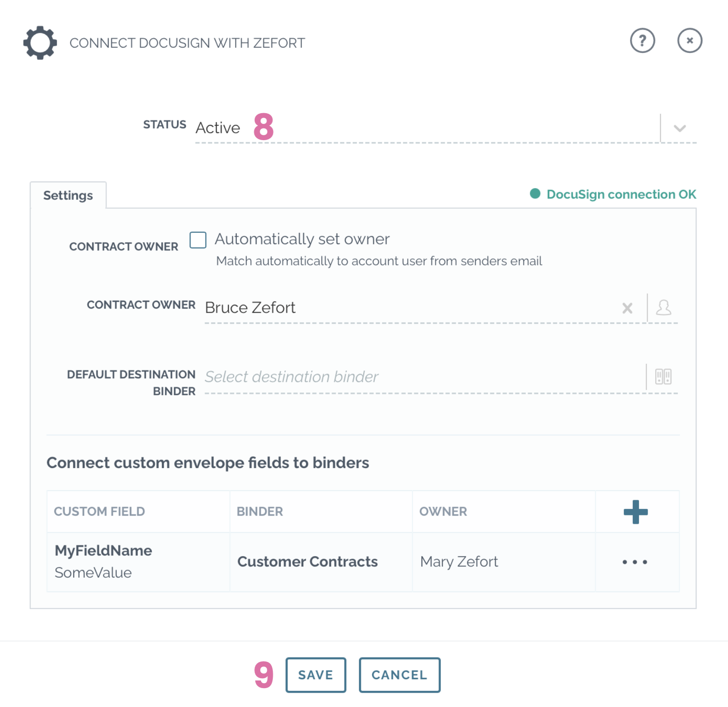Click the 'Match automatically to account user' hint
The width and height of the screenshot is (728, 707).
pyautogui.click(x=379, y=261)
